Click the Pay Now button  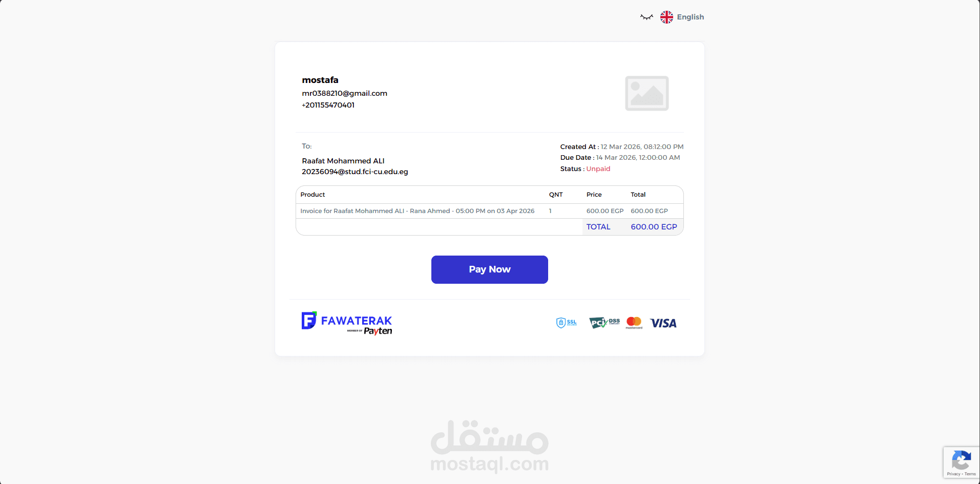click(489, 269)
